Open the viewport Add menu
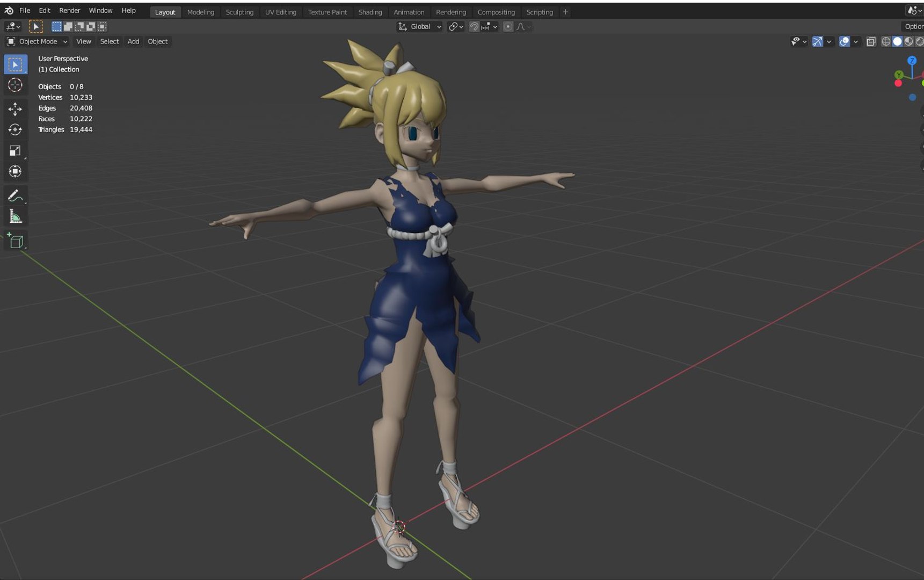Viewport: 924px width, 580px height. pyautogui.click(x=133, y=41)
